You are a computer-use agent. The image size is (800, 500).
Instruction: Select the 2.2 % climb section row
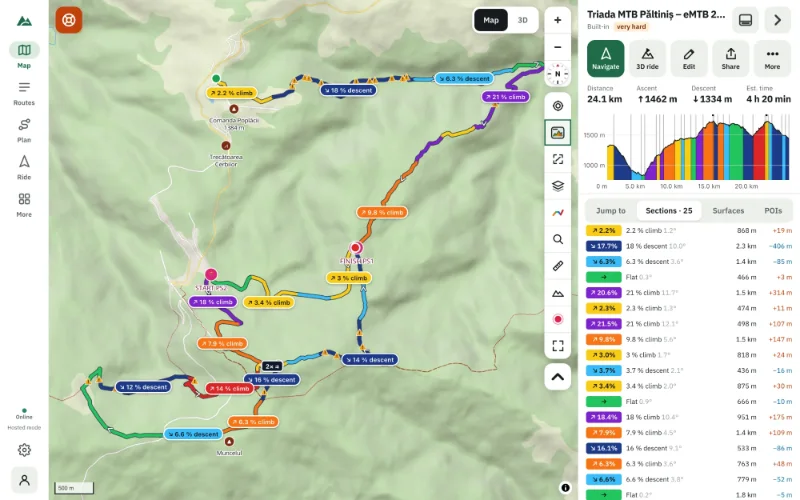(689, 231)
